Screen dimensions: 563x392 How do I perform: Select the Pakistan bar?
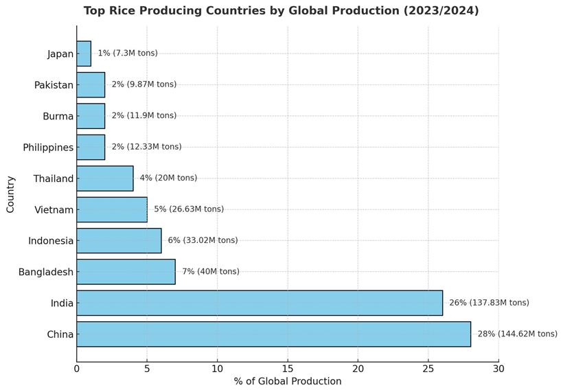point(91,84)
